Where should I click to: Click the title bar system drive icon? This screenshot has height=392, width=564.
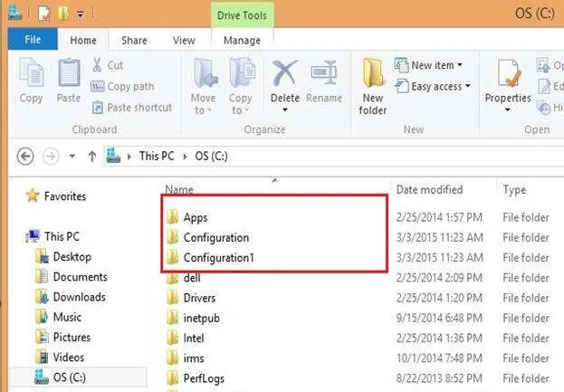coord(14,13)
